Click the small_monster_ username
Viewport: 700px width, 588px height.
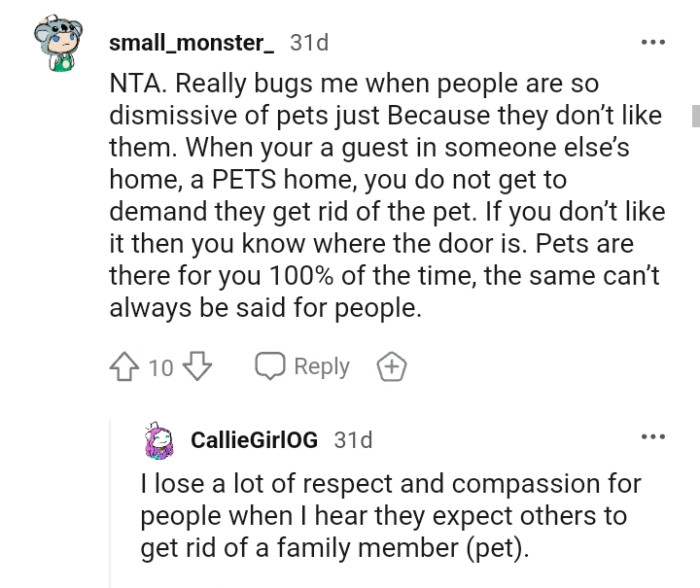point(190,44)
